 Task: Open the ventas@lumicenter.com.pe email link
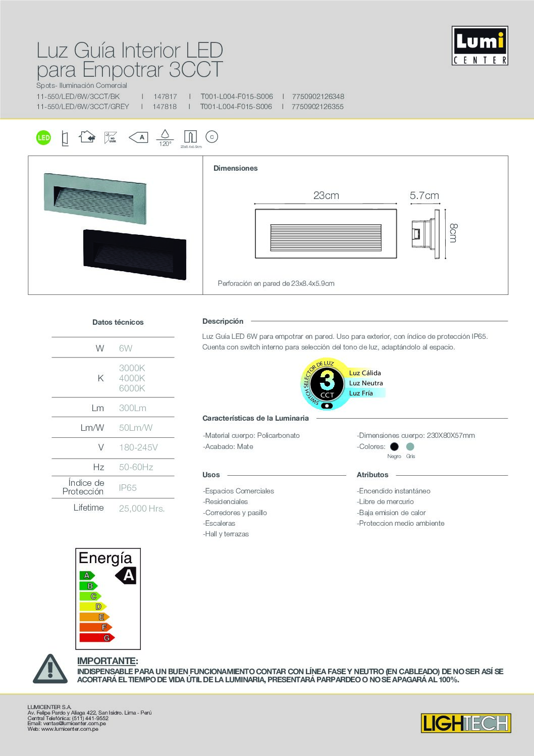(x=75, y=724)
